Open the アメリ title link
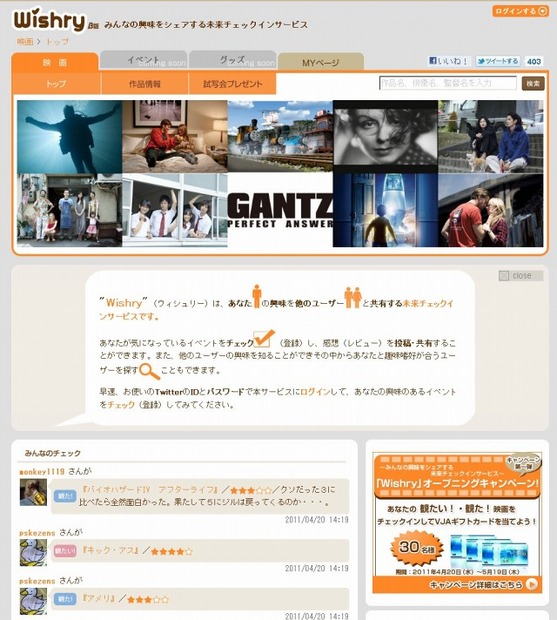Viewport: 557px width, 620px height. tap(98, 598)
